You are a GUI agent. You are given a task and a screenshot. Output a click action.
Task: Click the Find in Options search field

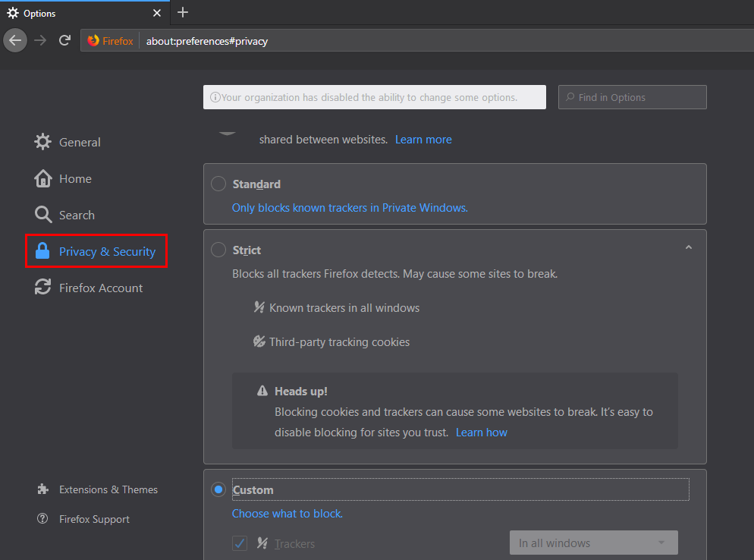click(632, 97)
